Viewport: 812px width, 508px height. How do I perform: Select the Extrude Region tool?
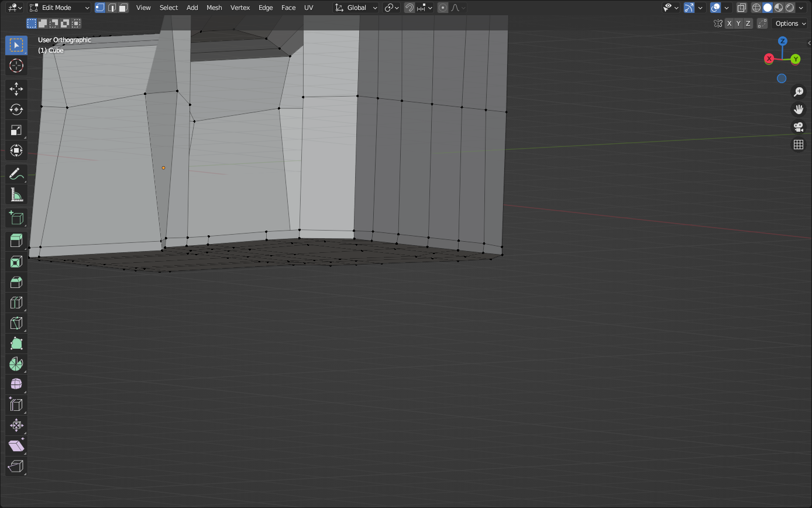click(16, 241)
